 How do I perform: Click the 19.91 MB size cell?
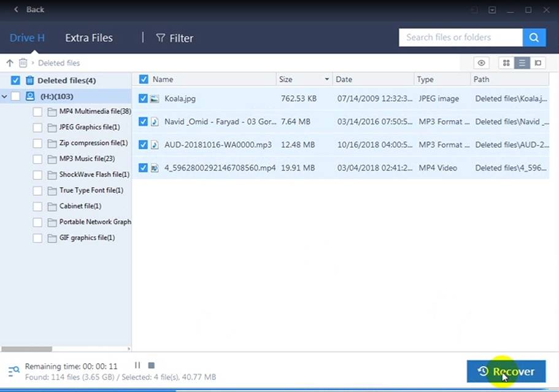tap(298, 168)
